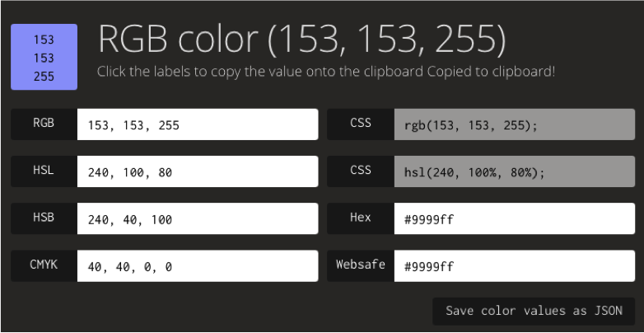Copy the value via the RGB label
This screenshot has height=333, width=644.
point(44,124)
